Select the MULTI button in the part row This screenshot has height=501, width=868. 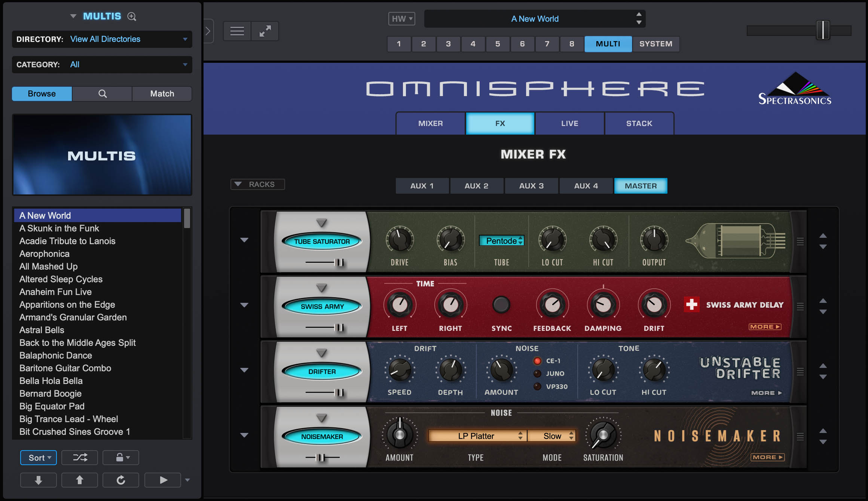pyautogui.click(x=608, y=44)
